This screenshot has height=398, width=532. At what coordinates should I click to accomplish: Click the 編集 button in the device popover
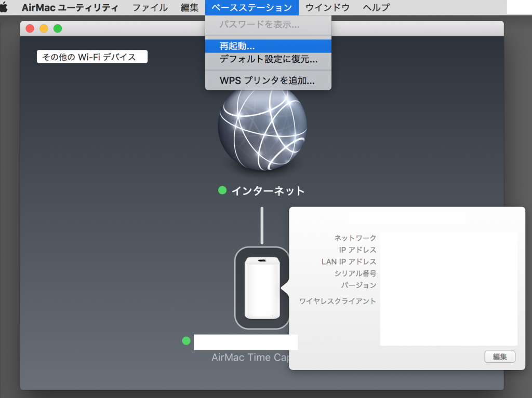500,356
